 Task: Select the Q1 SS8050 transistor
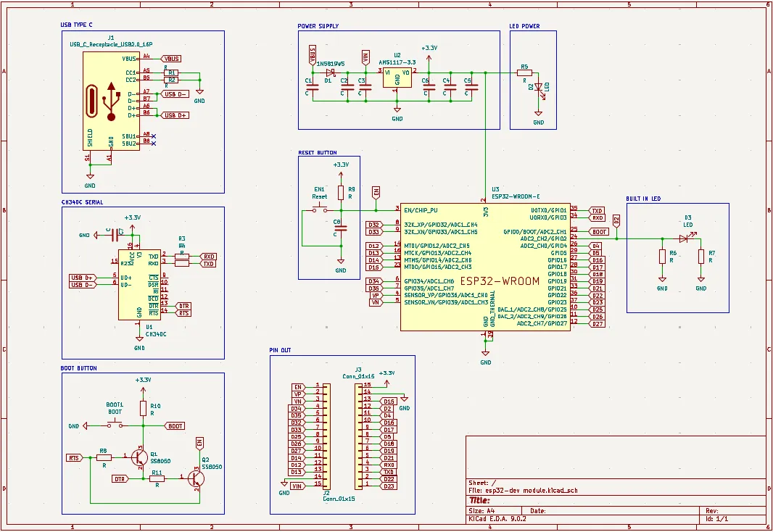(x=139, y=457)
